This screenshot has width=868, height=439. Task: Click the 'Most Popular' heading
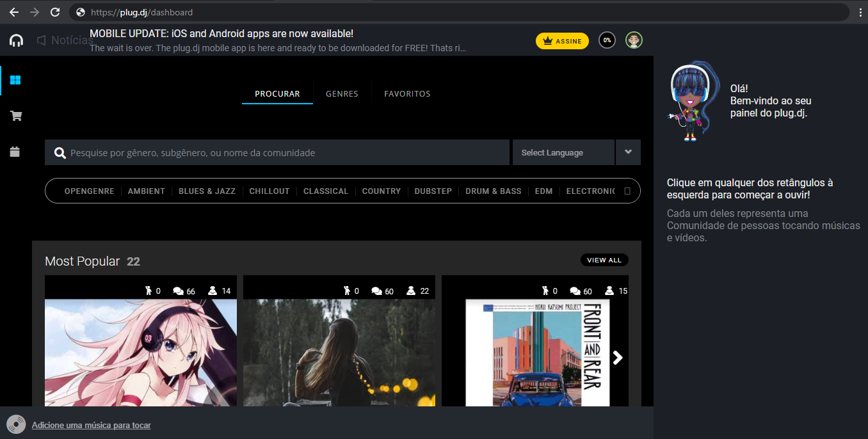(82, 261)
